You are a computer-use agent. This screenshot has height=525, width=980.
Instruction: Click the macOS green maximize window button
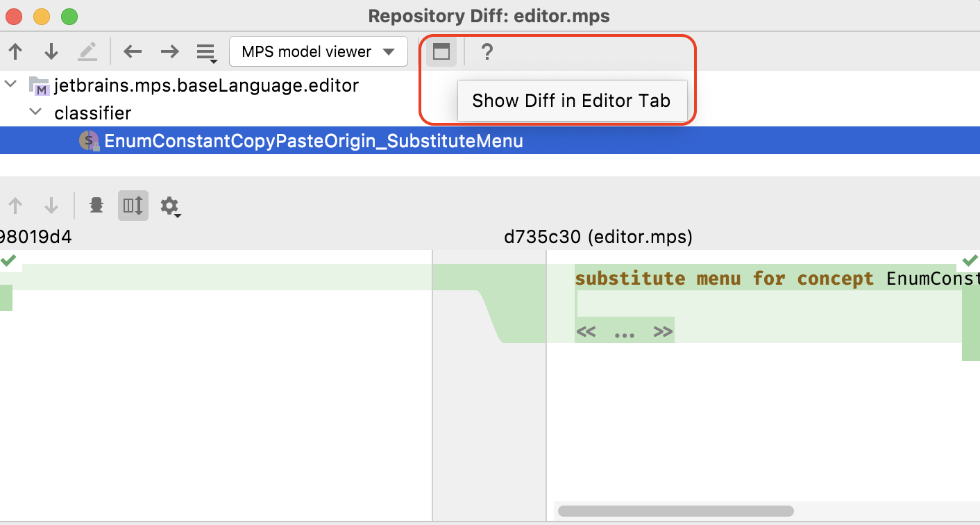(x=69, y=16)
